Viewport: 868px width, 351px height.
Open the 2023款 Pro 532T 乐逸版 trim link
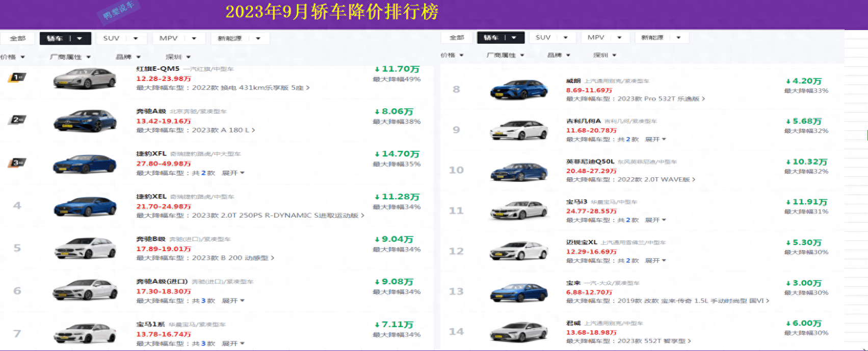(x=661, y=99)
